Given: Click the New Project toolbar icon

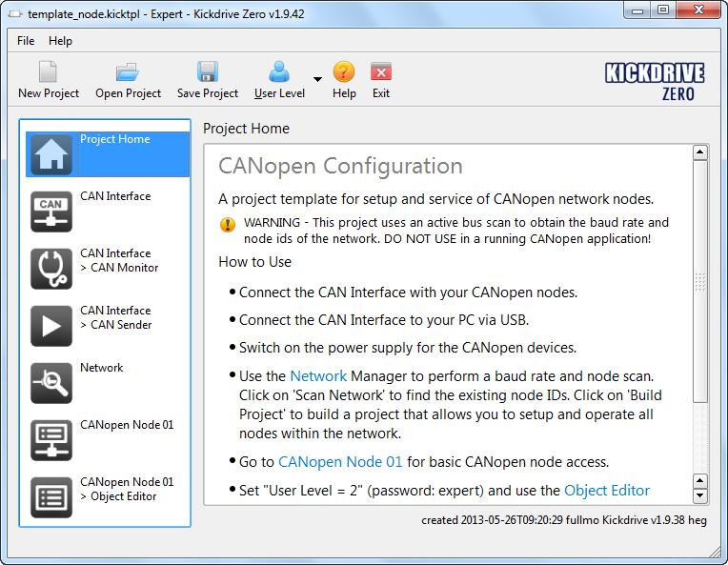Looking at the screenshot, I should coord(49,72).
